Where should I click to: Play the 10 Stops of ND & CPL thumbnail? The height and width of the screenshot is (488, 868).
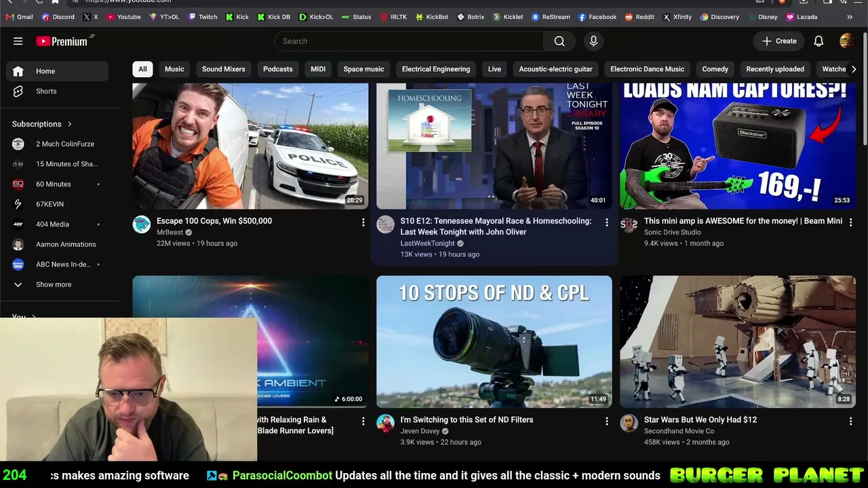[494, 342]
